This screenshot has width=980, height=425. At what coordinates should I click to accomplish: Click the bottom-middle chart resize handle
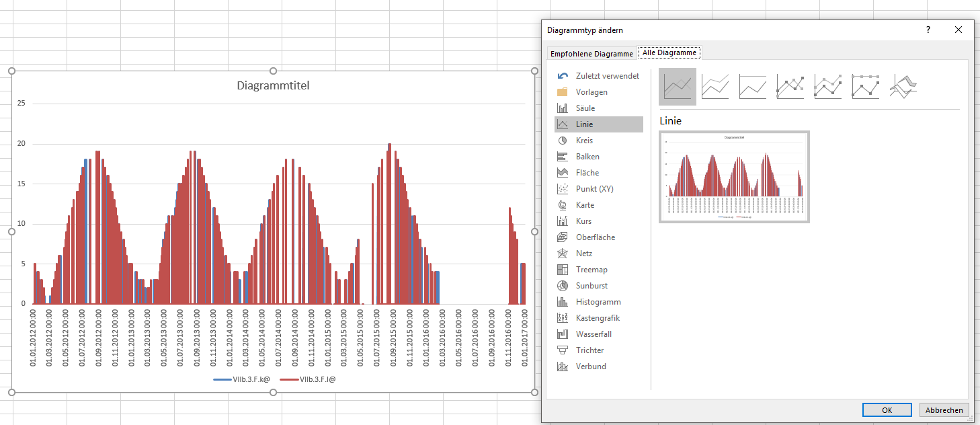(x=273, y=392)
